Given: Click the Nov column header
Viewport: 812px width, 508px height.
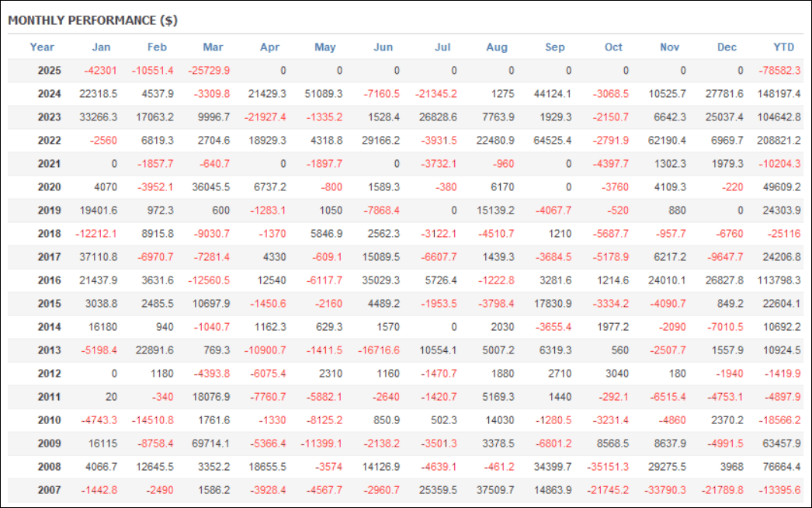Looking at the screenshot, I should pyautogui.click(x=670, y=47).
